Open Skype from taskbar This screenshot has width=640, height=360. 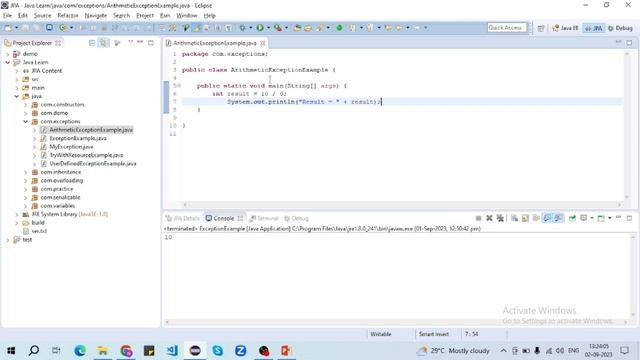click(x=218, y=351)
